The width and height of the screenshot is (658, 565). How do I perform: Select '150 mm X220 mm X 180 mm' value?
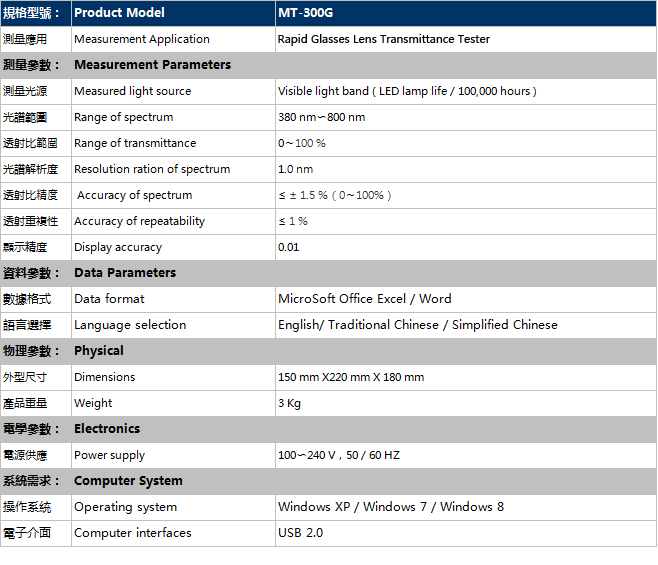point(351,377)
